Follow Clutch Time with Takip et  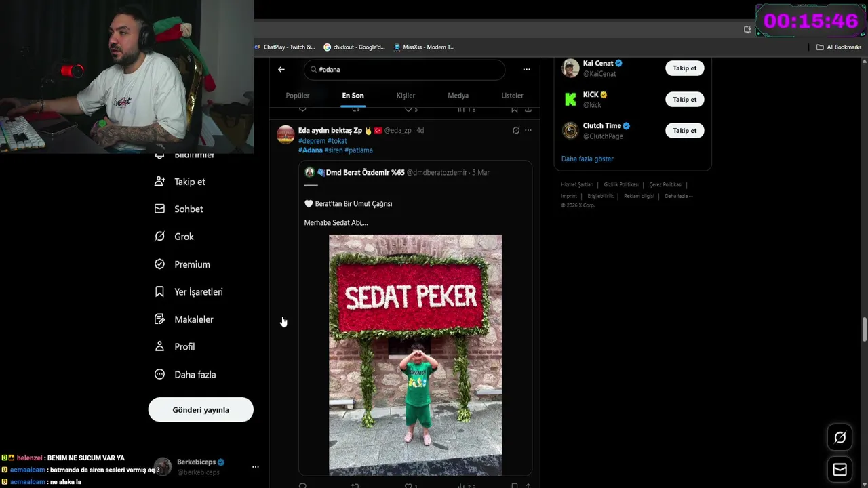(684, 130)
